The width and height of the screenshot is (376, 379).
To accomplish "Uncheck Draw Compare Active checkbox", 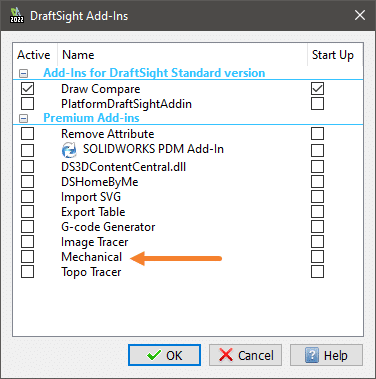I will (27, 89).
